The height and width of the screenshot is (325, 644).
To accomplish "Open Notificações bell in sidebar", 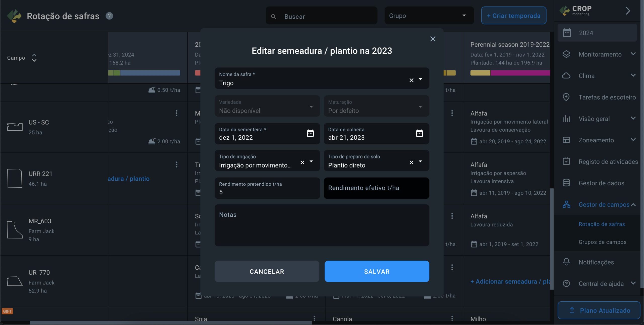I will click(x=566, y=262).
